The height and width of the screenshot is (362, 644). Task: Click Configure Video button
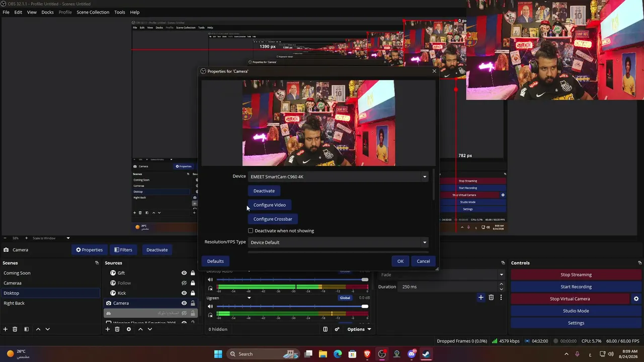tap(270, 205)
